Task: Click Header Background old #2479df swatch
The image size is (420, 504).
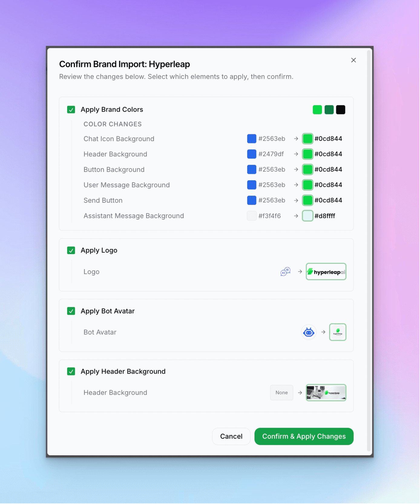Action: click(251, 154)
